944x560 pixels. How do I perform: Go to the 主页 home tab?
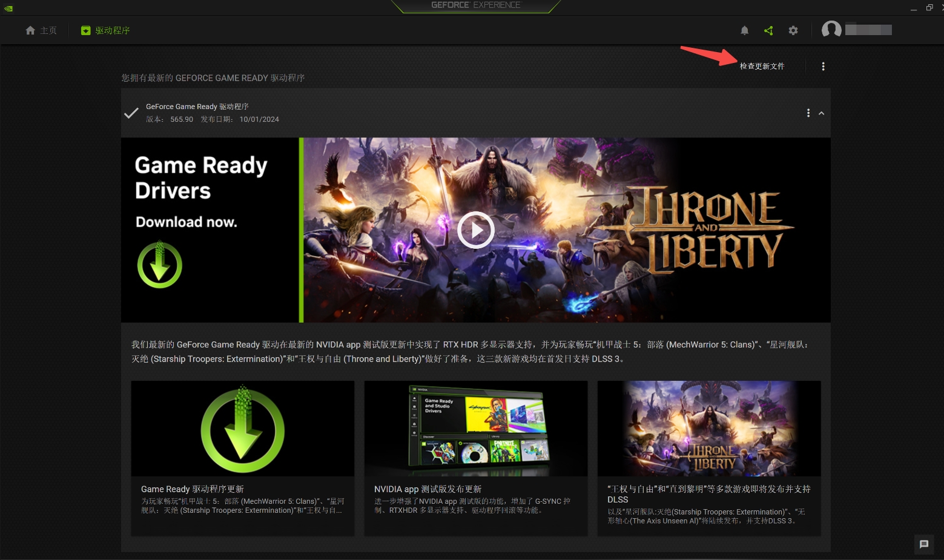pyautogui.click(x=41, y=30)
